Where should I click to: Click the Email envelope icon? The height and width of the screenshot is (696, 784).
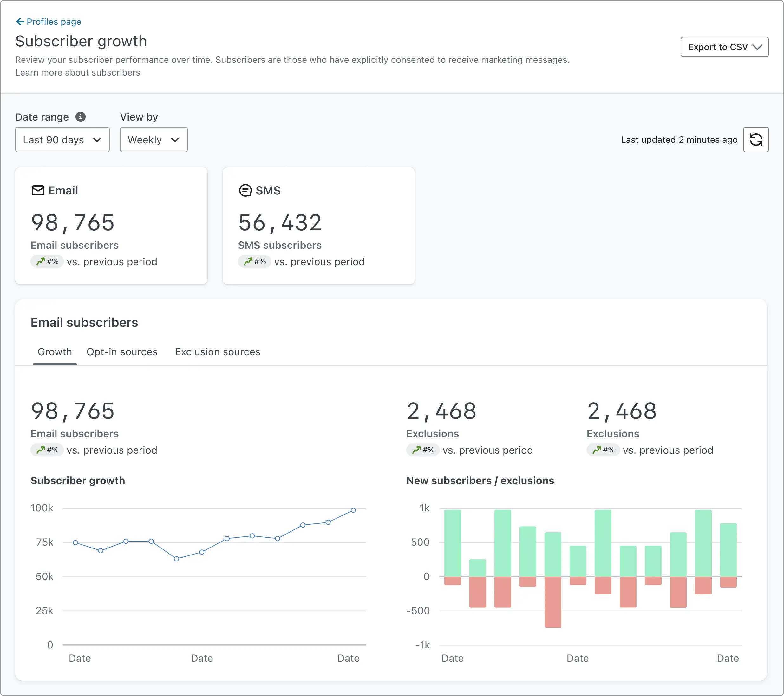pos(38,190)
